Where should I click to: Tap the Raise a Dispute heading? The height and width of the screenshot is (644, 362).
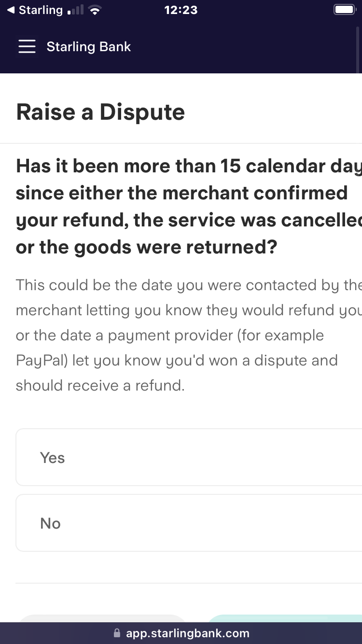[100, 112]
